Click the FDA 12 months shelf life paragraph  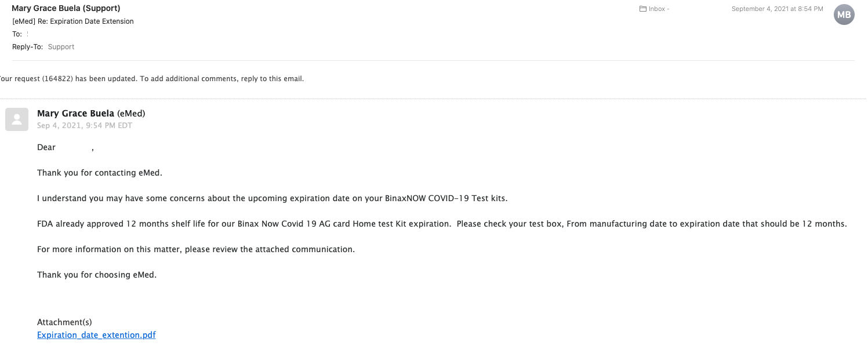pos(442,224)
